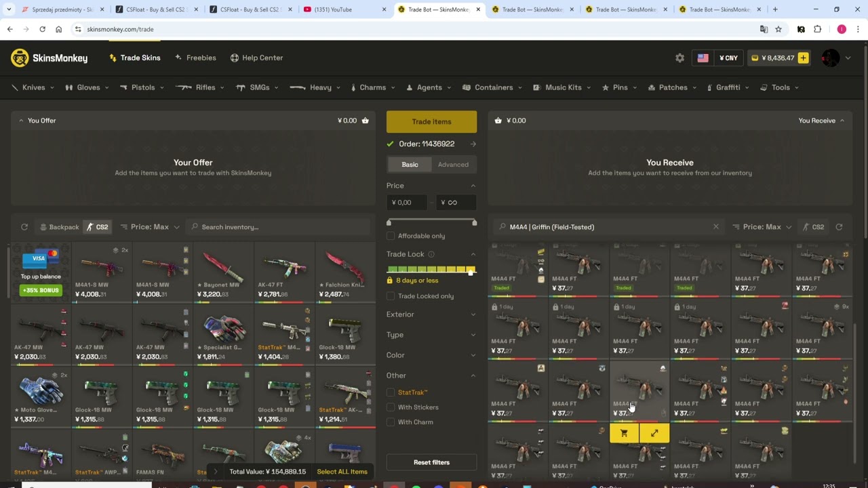This screenshot has height=488, width=868.
Task: Open the Pistols category menu
Action: 142,87
